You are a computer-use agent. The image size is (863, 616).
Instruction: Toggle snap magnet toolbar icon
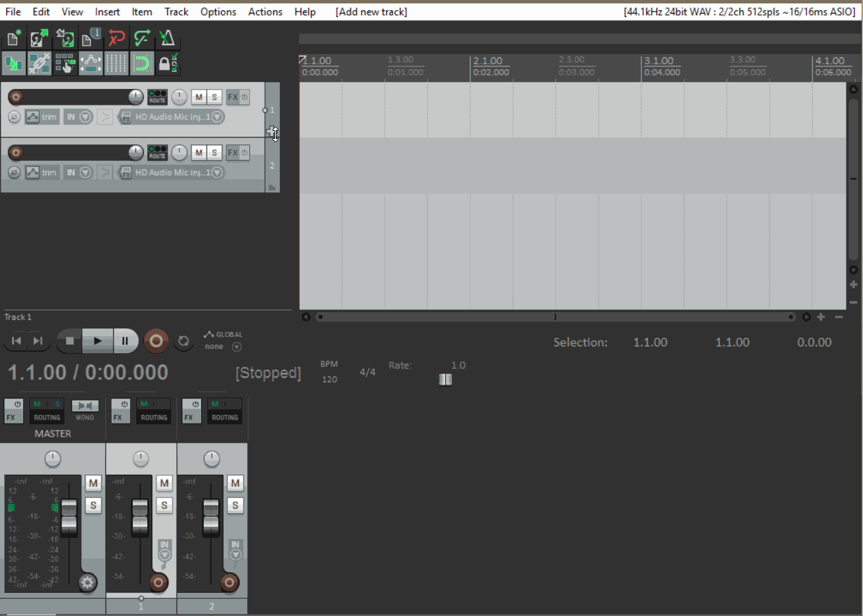click(x=142, y=64)
